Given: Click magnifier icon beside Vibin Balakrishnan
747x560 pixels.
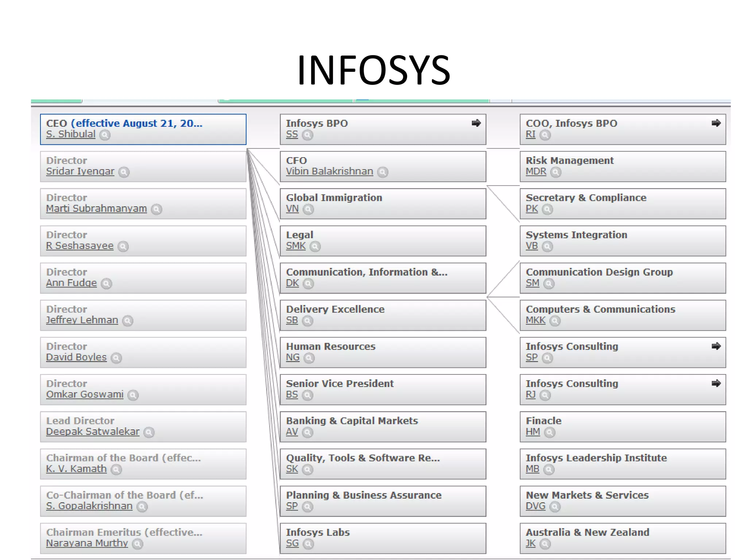Looking at the screenshot, I should [383, 172].
